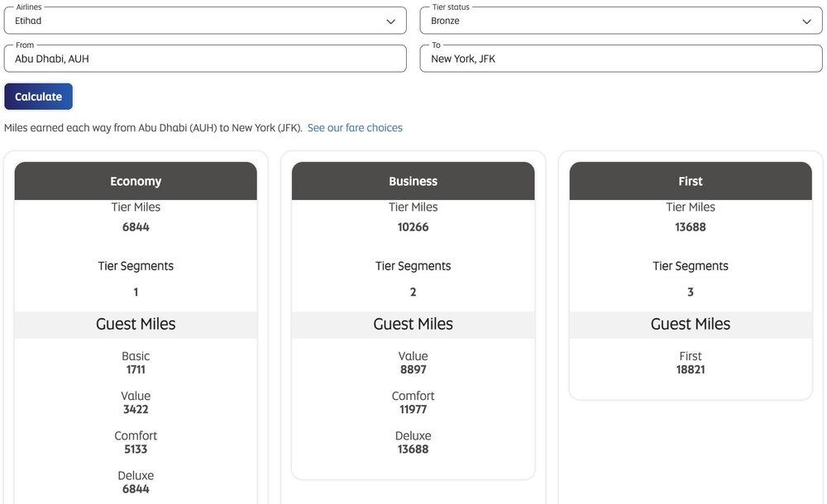The image size is (827, 504).
Task: Click the From field with Abu Dhabi, AUH
Action: point(204,59)
